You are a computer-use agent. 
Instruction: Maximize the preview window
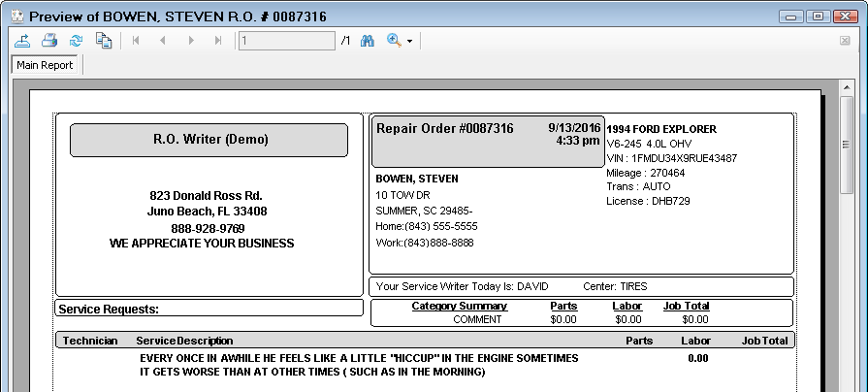817,16
